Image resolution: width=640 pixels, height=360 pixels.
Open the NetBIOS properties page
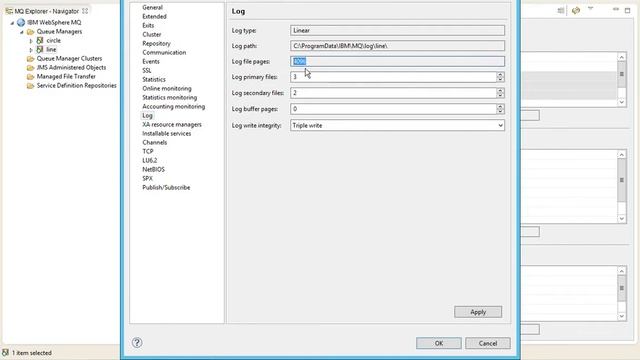[153, 169]
